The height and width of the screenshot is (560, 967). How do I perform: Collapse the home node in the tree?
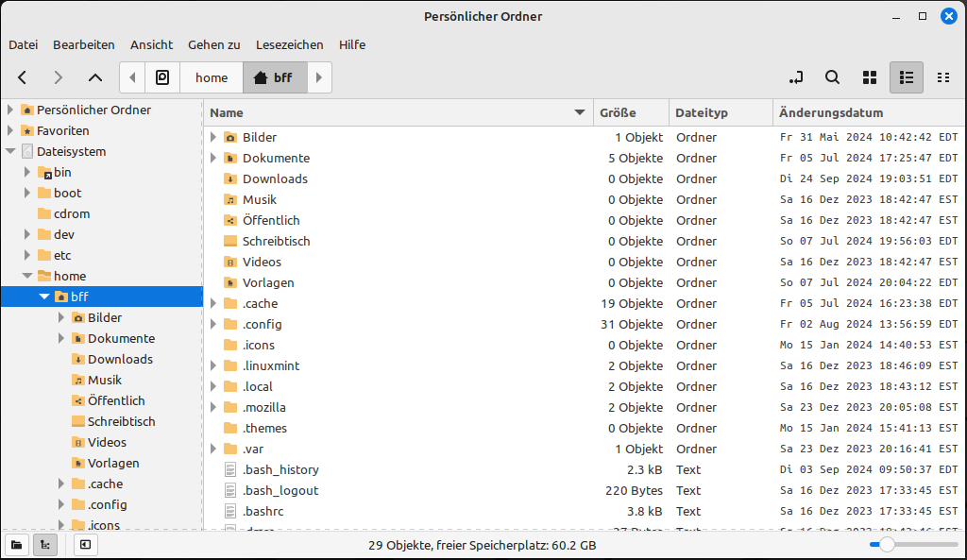click(27, 276)
